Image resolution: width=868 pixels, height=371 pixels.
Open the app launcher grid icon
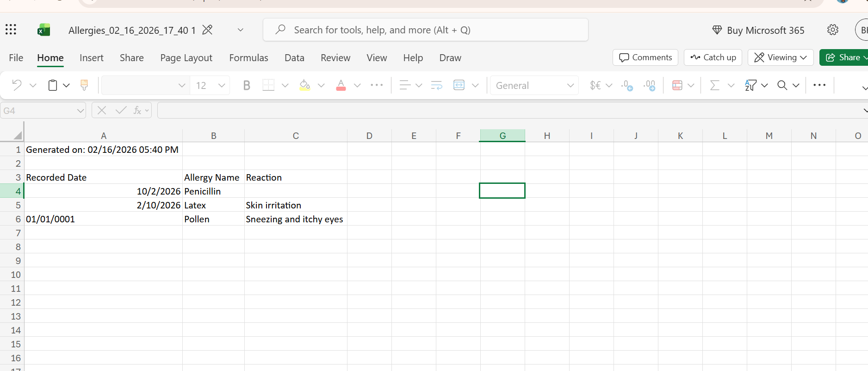[11, 30]
